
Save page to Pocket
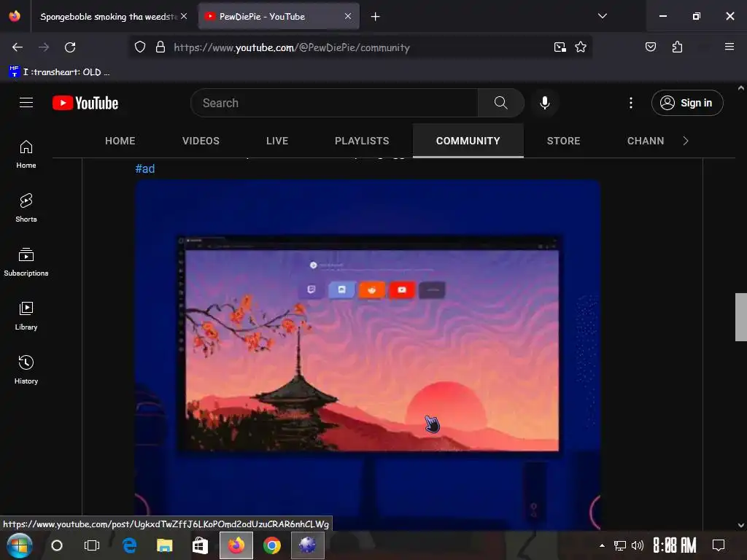click(650, 47)
